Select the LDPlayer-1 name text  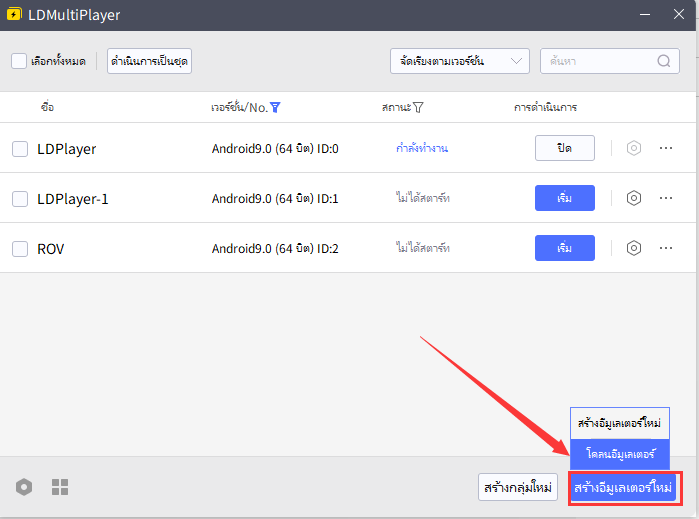pos(73,199)
